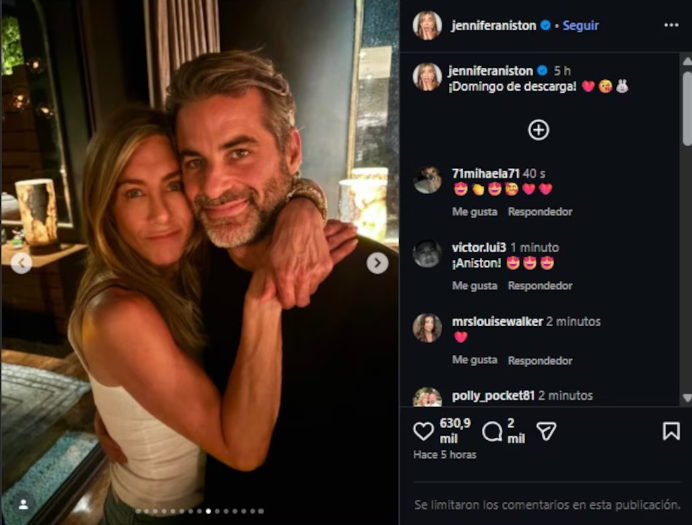692x525 pixels.
Task: Open the three-dot more options menu
Action: click(x=671, y=25)
